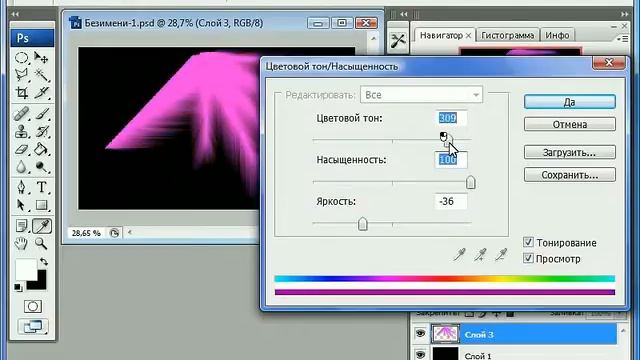Screen dimensions: 640x360
Task: Toggle Quick Mask mode
Action: click(x=33, y=306)
